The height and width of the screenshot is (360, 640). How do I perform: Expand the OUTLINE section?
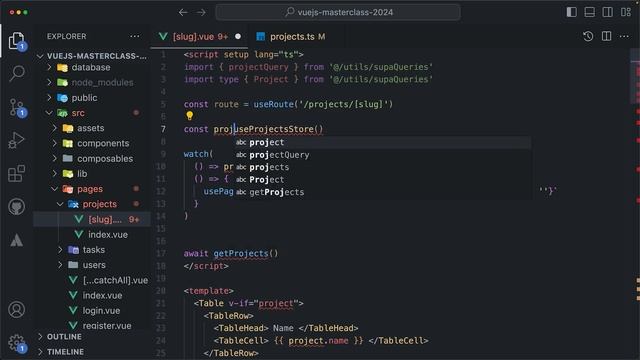pos(92,337)
